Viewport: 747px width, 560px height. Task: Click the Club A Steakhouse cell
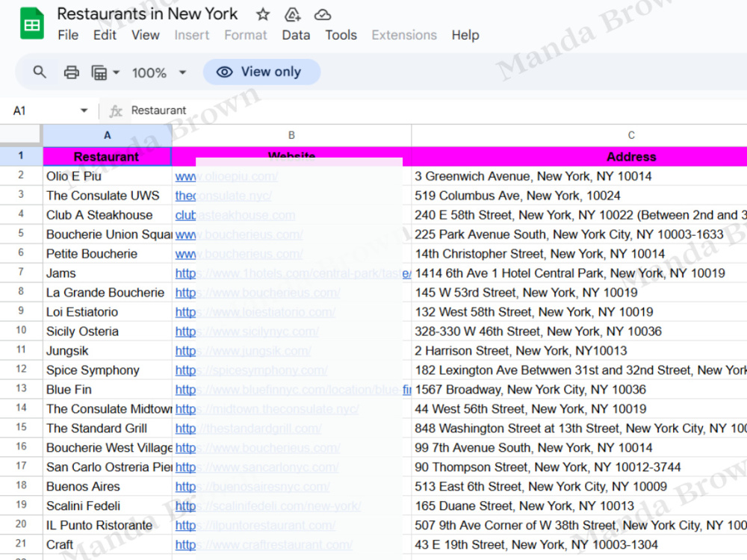point(107,215)
